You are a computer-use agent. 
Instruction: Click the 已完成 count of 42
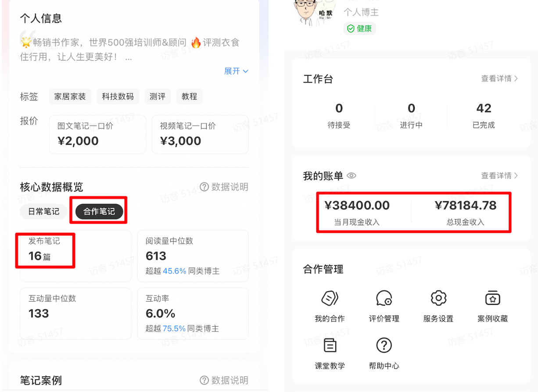(484, 114)
